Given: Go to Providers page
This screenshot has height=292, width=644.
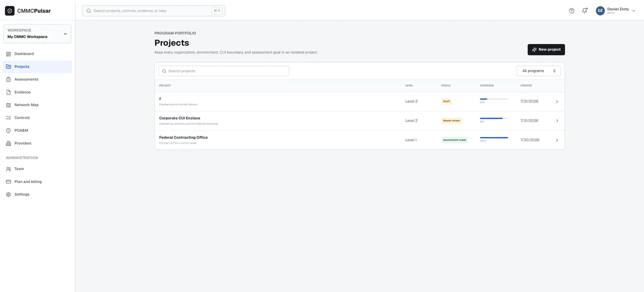Looking at the screenshot, I should 37,144.
